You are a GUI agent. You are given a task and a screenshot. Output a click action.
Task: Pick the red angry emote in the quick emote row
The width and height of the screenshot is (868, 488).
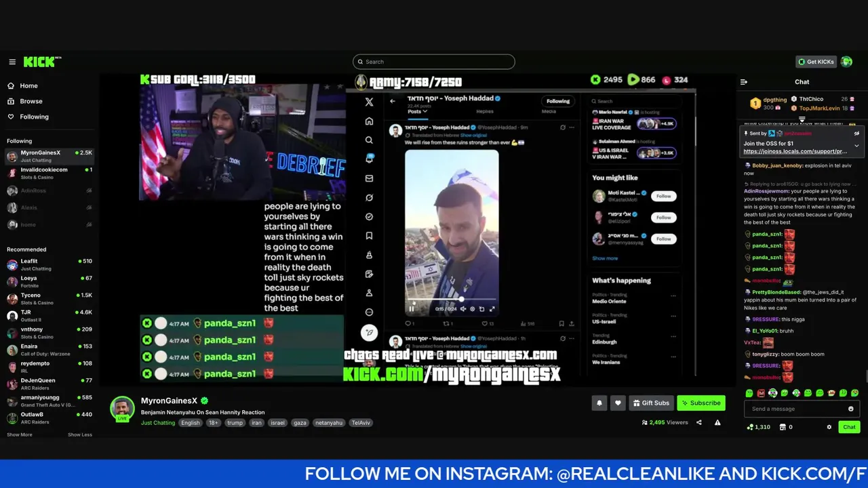click(761, 393)
